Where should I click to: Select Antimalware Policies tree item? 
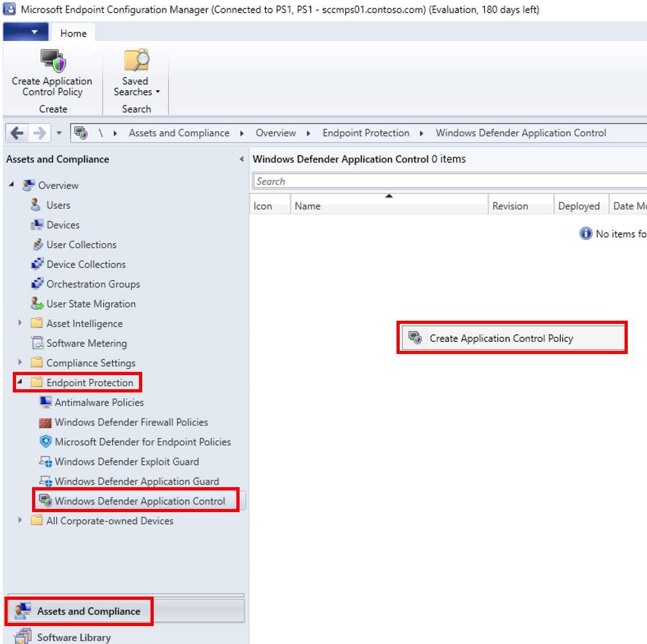(x=99, y=403)
